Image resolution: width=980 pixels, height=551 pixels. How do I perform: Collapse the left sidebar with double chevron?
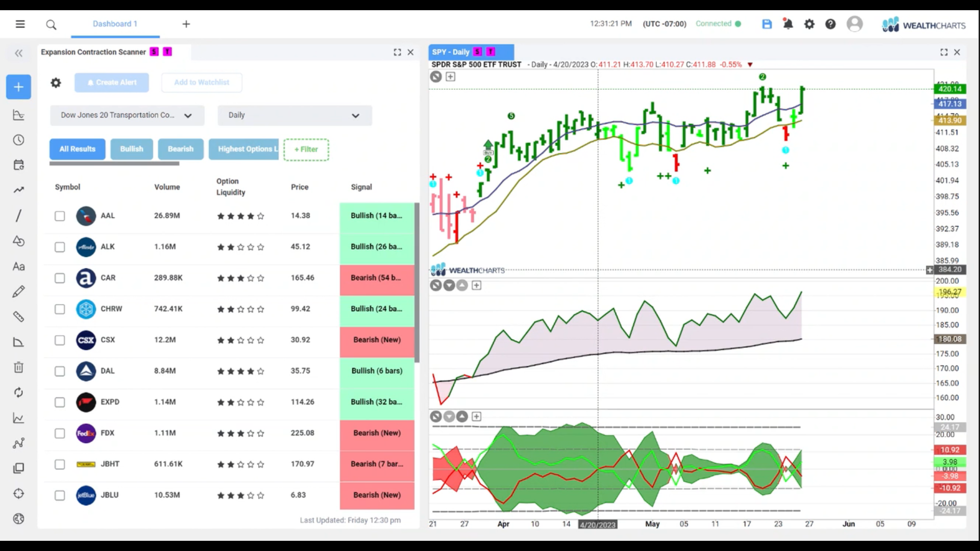(19, 53)
